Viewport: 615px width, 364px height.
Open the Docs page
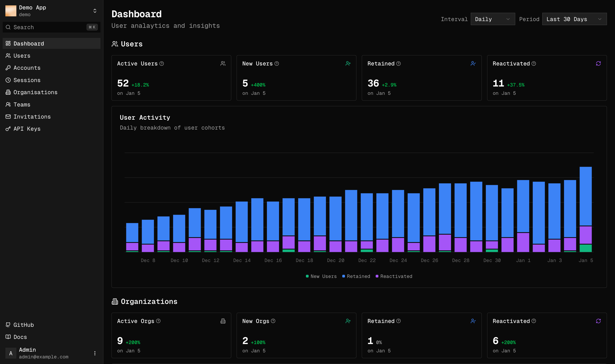tap(20, 337)
